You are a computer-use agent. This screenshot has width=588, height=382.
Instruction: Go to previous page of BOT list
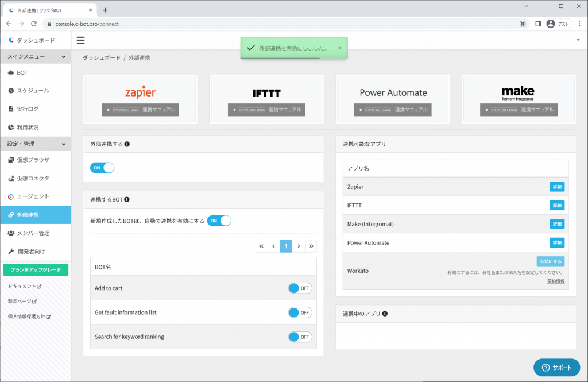(274, 246)
